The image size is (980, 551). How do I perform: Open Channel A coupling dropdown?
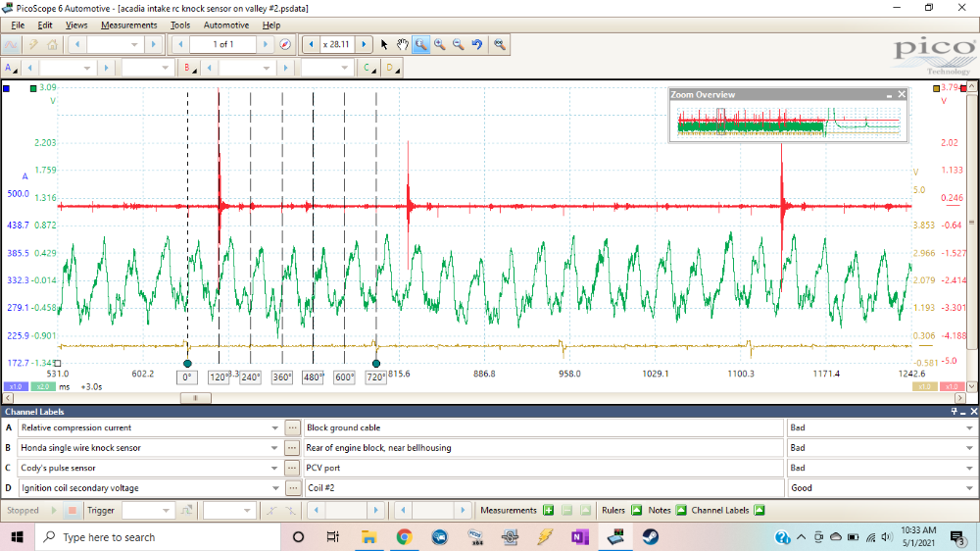click(x=165, y=68)
